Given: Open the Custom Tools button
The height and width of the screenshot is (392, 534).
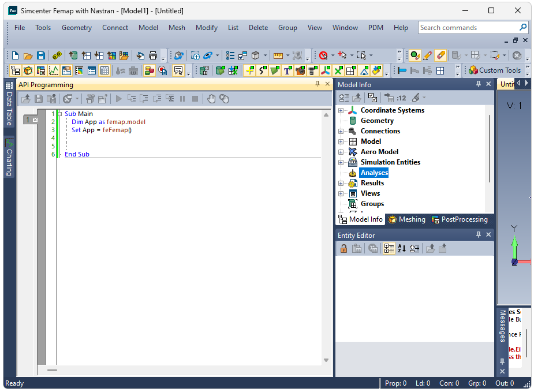Looking at the screenshot, I should pos(495,70).
